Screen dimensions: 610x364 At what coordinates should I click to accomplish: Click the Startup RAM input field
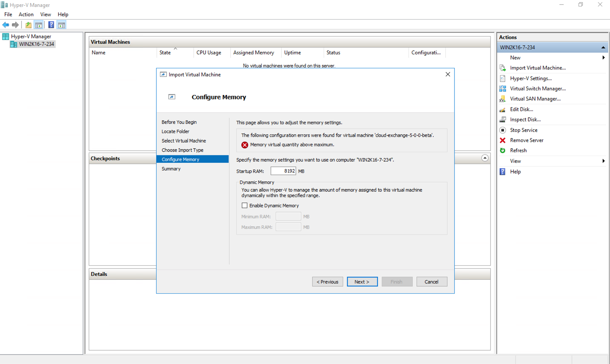point(283,171)
